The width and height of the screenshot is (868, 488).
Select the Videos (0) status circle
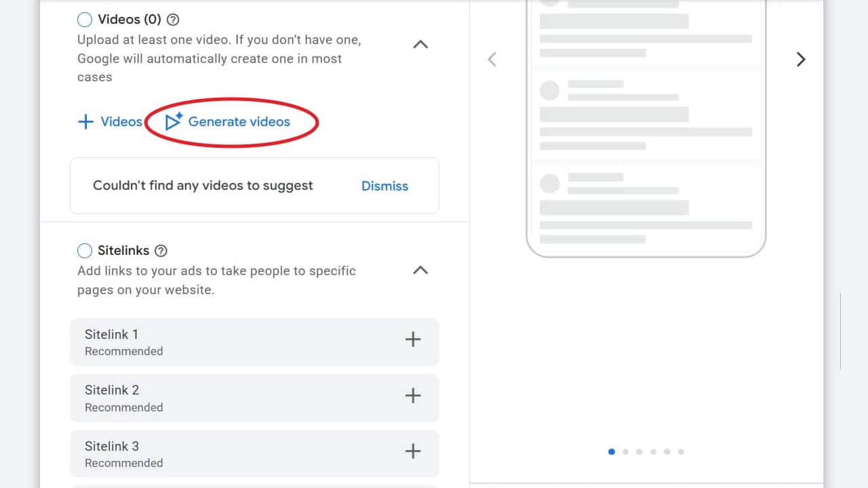click(85, 20)
